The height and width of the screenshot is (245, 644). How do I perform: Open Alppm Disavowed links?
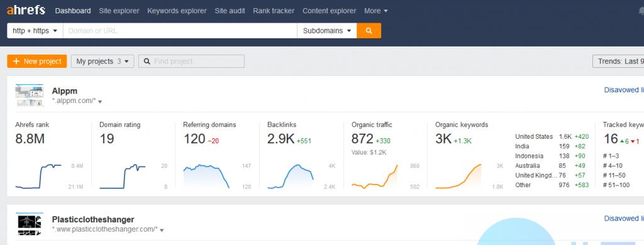coord(624,90)
